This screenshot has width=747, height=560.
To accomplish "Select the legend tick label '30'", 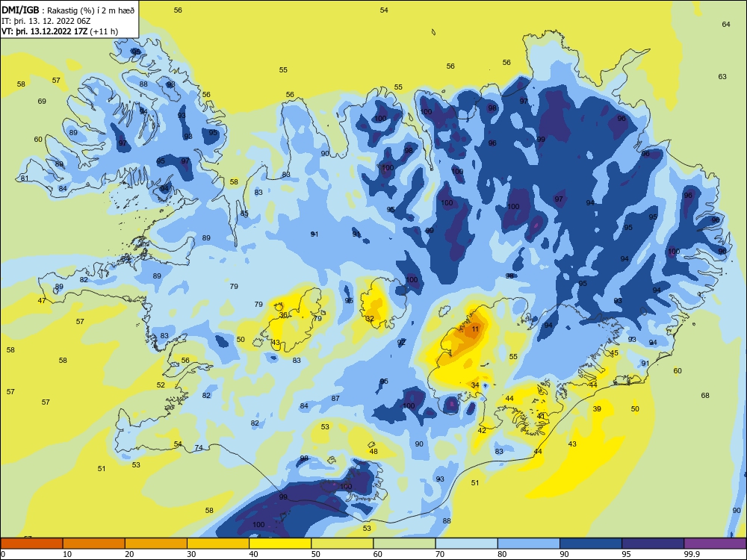I will (x=191, y=554).
